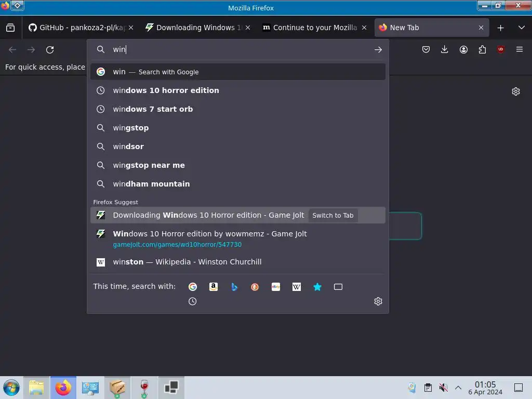Go forward one page
This screenshot has height=399, width=532.
[31, 49]
